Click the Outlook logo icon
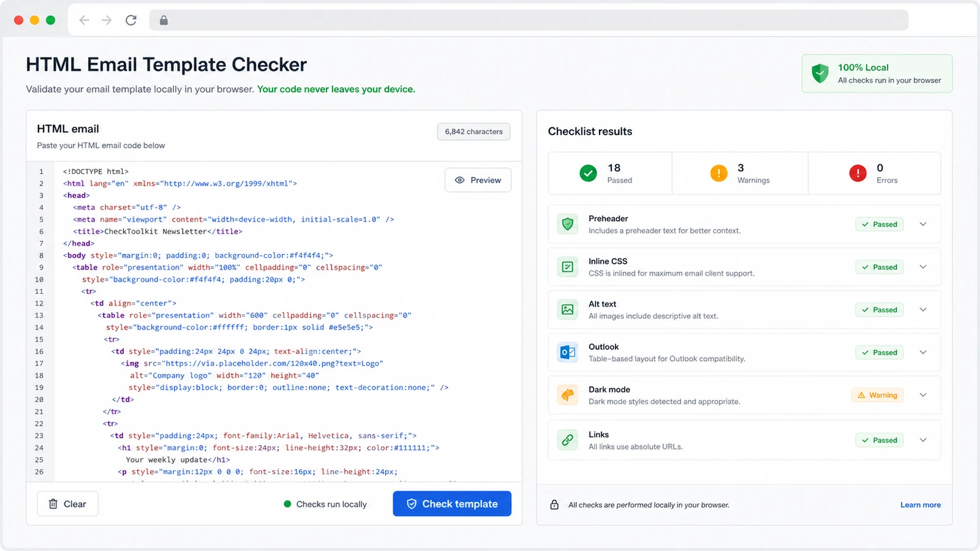 [x=568, y=353]
